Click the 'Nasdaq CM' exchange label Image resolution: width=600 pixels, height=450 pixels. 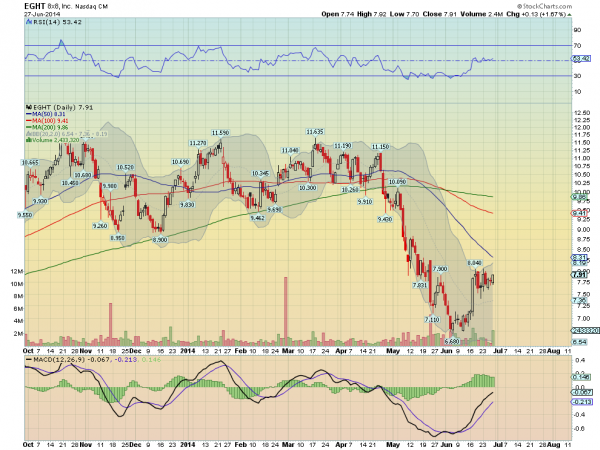coord(91,7)
